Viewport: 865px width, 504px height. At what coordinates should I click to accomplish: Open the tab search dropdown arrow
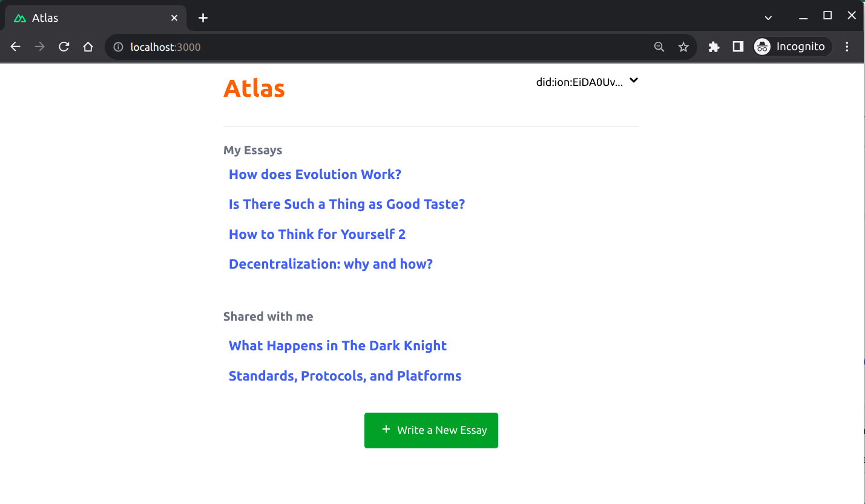click(x=768, y=18)
